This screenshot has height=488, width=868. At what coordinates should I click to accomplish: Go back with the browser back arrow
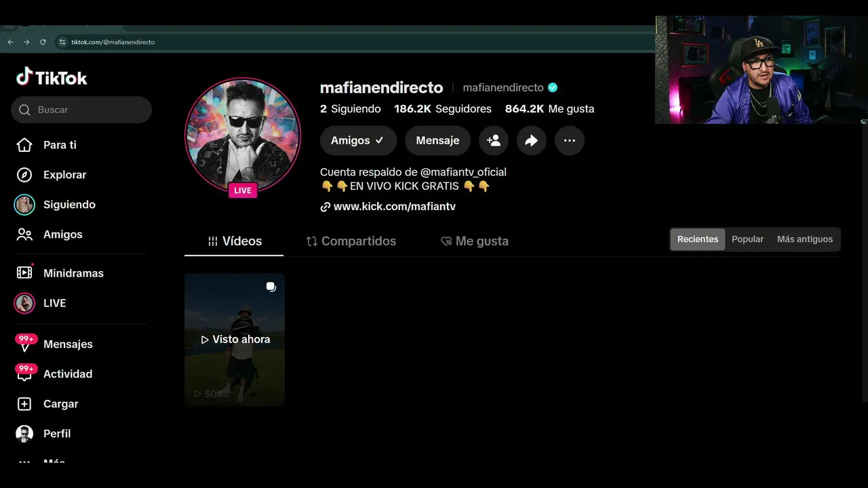click(10, 42)
